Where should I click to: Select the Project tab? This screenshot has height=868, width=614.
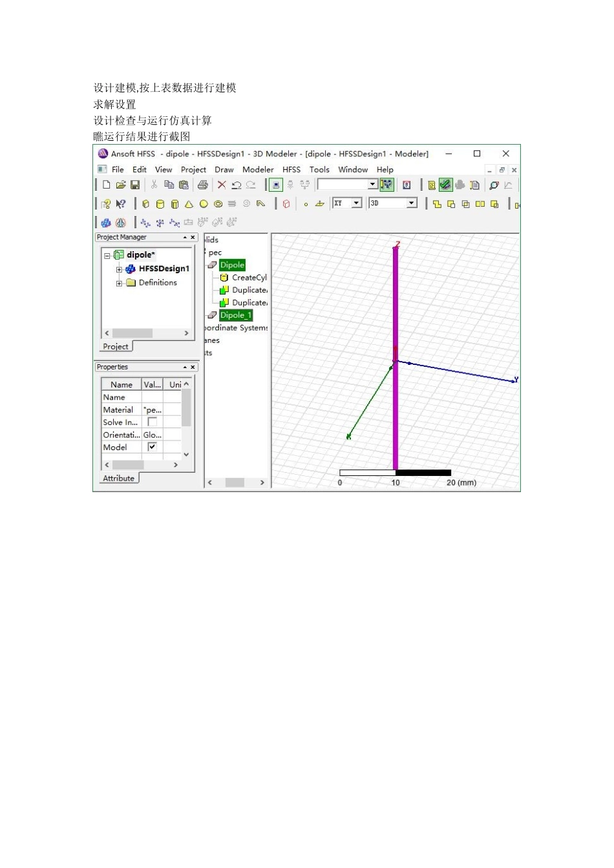point(116,346)
